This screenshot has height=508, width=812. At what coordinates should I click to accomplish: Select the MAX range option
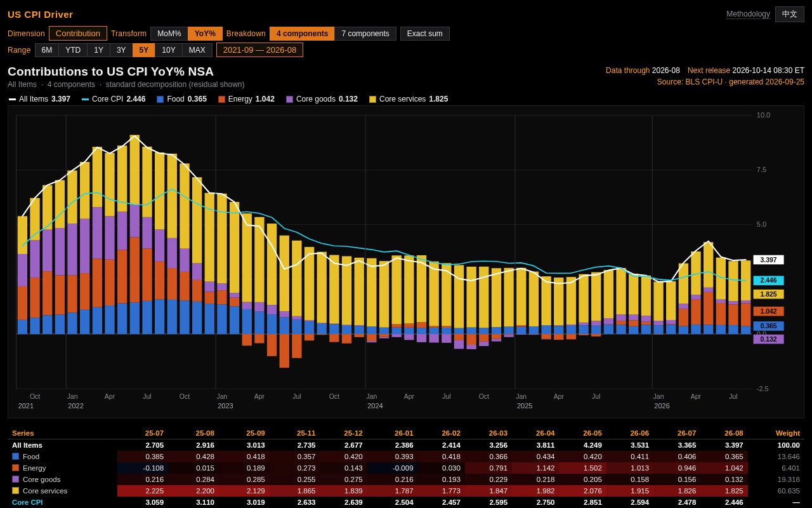point(197,50)
